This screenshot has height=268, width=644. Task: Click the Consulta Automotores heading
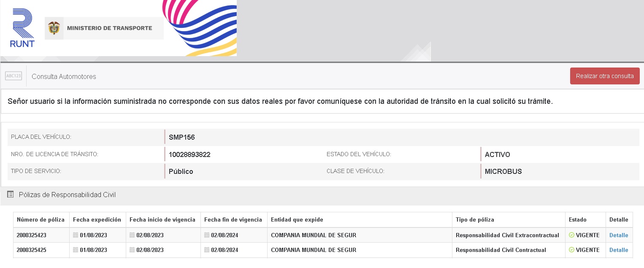[64, 76]
